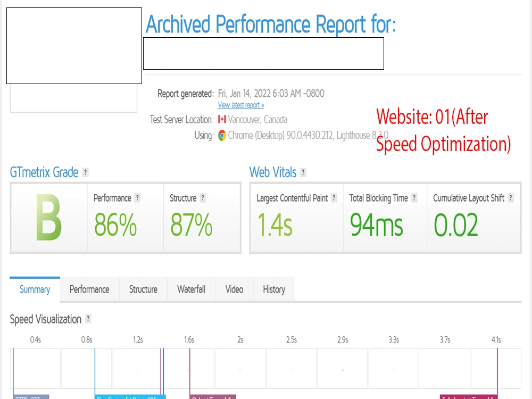
Task: Click the Speed Visualization heading
Action: pos(45,319)
